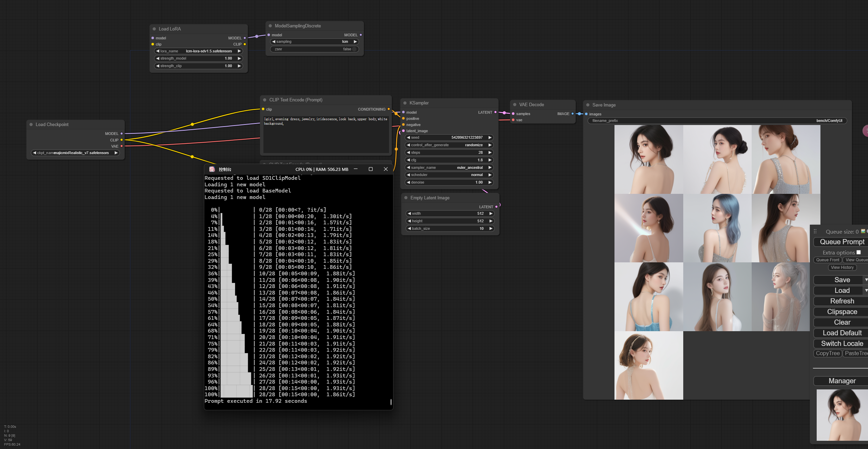Viewport: 868px width, 449px height.
Task: Click the console window app icon
Action: click(212, 169)
